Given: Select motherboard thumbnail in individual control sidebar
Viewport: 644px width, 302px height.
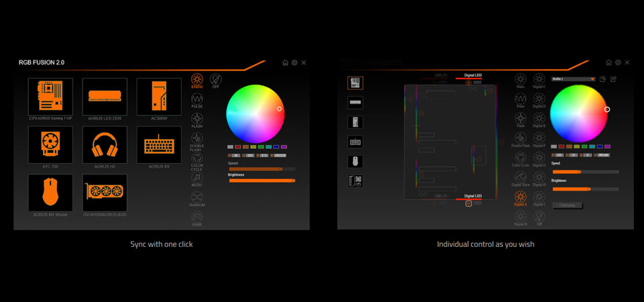Looking at the screenshot, I should [x=356, y=83].
